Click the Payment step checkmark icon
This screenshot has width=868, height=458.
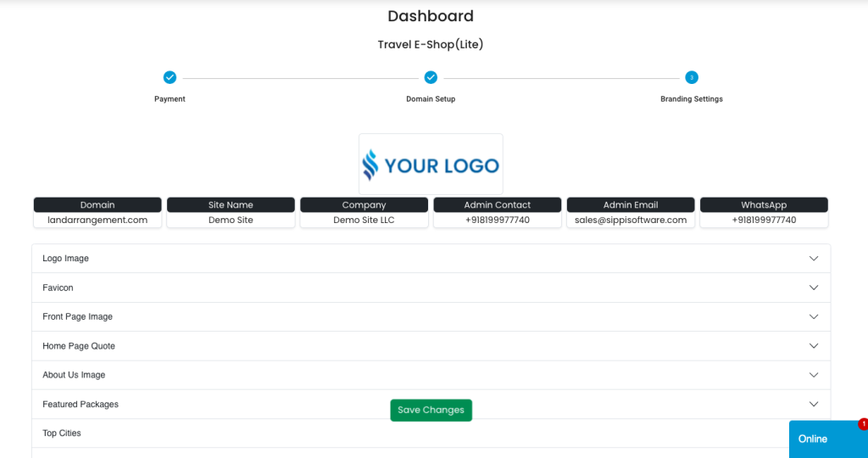tap(170, 77)
